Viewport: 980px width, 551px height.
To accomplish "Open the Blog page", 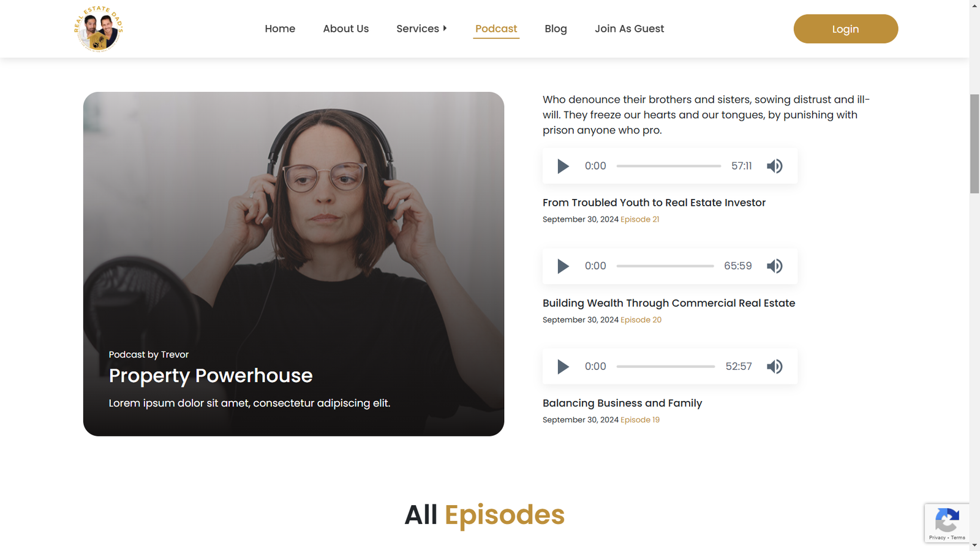I will (x=556, y=29).
